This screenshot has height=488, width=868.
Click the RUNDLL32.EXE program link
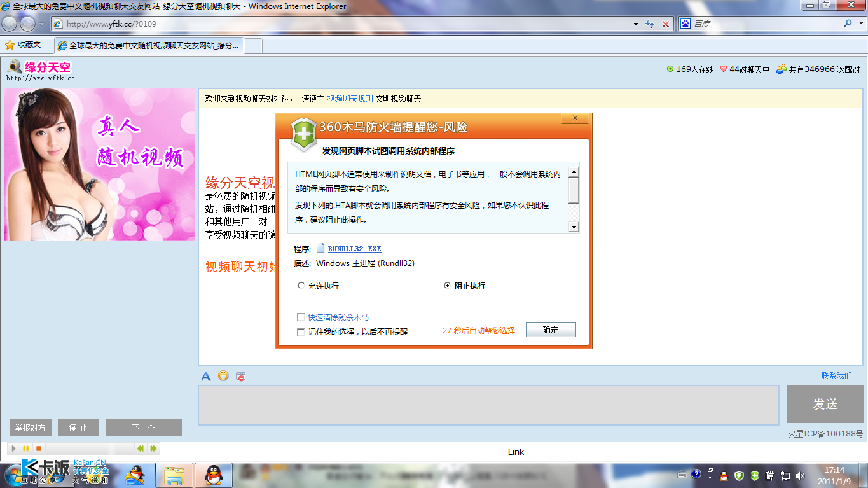coord(354,249)
